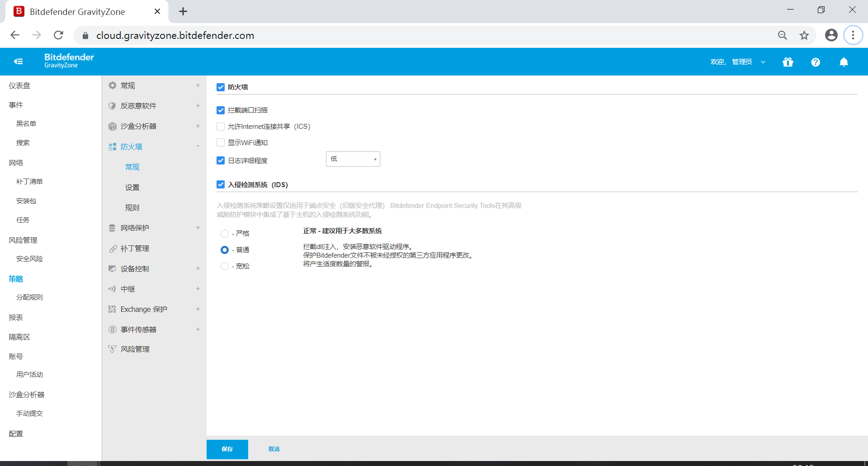This screenshot has height=466, width=868.
Task: Open 黑名单 in the left navigation
Action: point(26,124)
